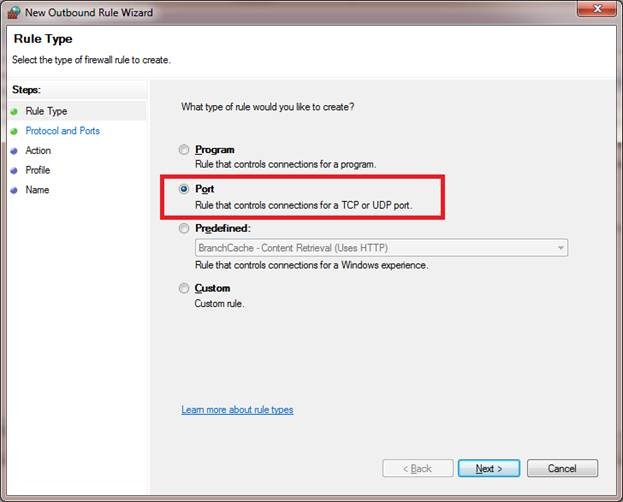Select the Port radio button
Viewport: 623px width, 502px height.
coord(183,189)
